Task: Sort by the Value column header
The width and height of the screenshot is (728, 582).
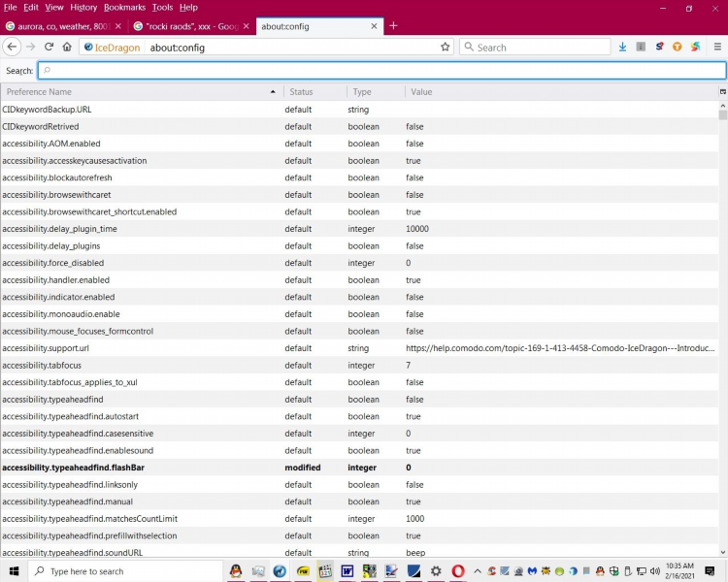Action: coord(561,92)
